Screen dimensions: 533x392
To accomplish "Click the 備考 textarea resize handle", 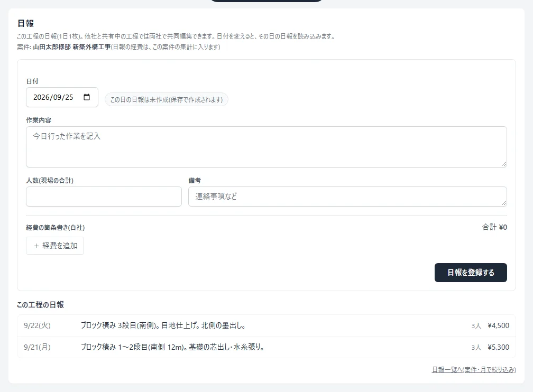I will (x=503, y=203).
